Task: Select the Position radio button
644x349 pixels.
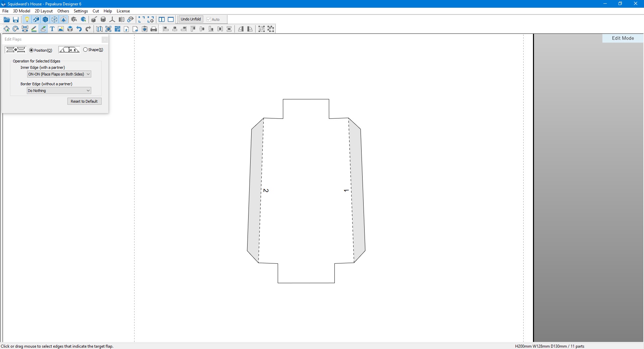Action: point(32,50)
